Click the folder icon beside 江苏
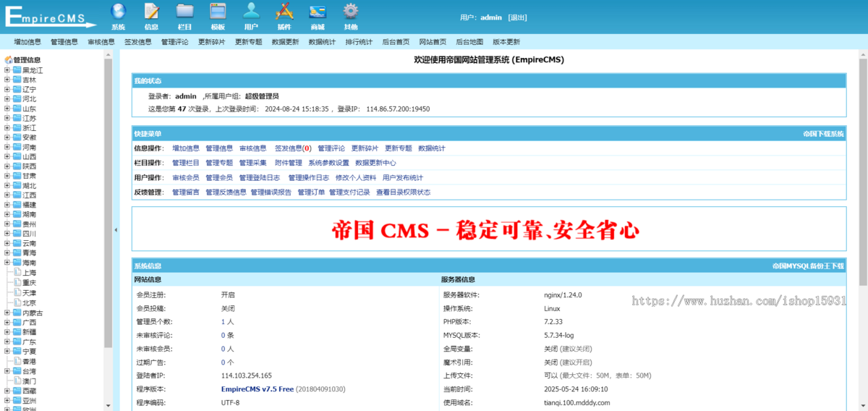The image size is (868, 411). [17, 118]
